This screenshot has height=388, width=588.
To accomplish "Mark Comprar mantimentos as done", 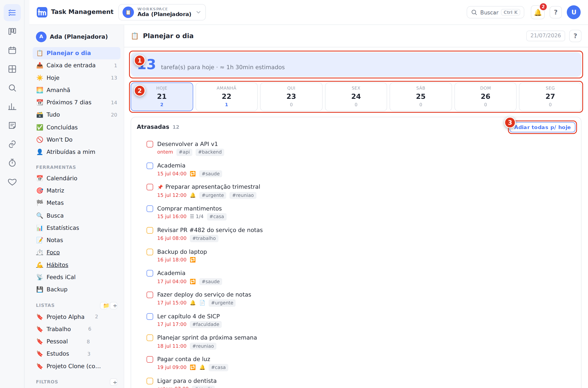I will tap(150, 209).
